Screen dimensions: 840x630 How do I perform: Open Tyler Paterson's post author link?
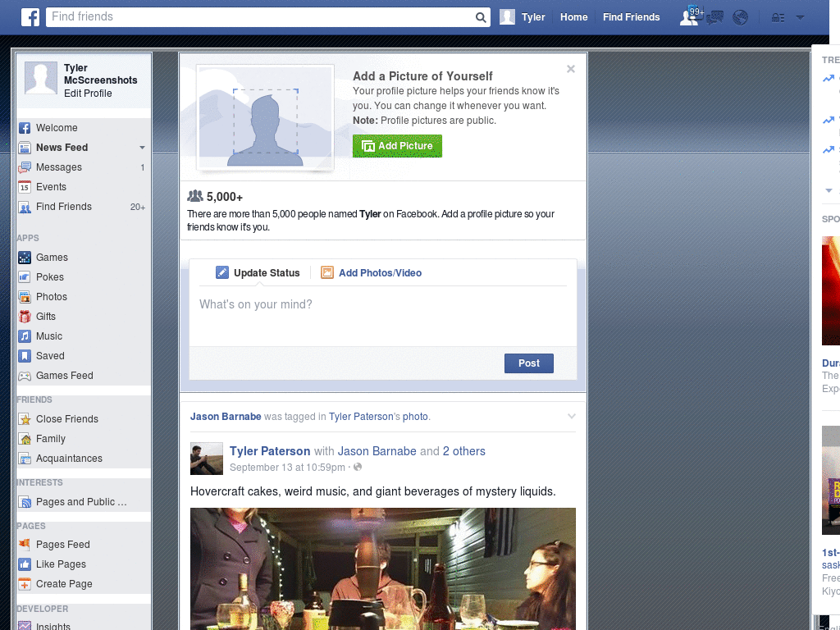point(270,451)
